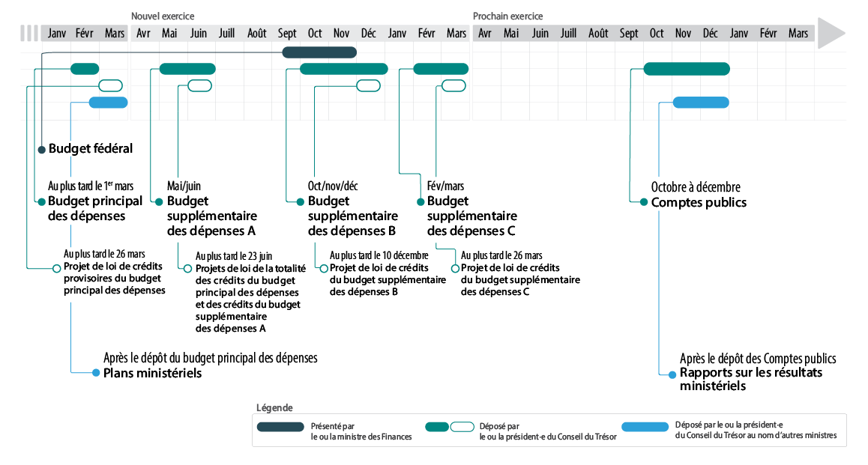The height and width of the screenshot is (465, 868).
Task: Select the teal dot for Budget supplémentaire C
Action: click(x=420, y=201)
